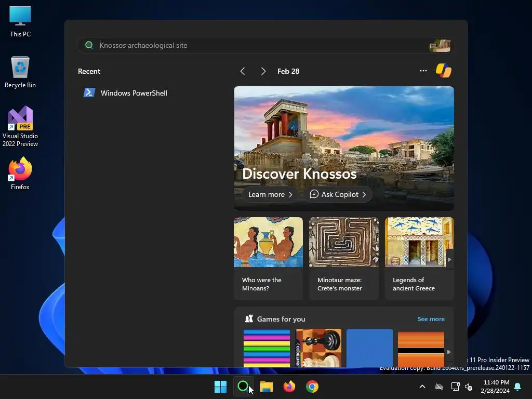Click the search magnifier icon in search box
The image size is (532, 399).
tap(89, 45)
